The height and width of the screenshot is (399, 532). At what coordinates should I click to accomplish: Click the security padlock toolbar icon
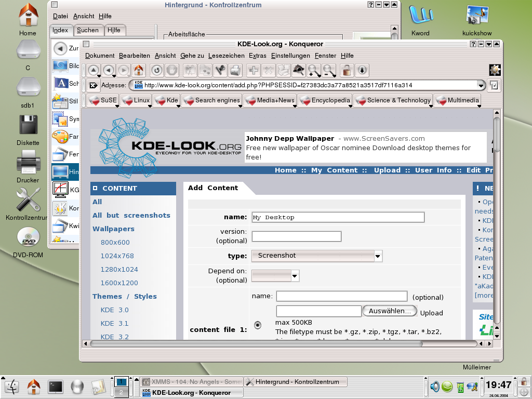coord(347,70)
